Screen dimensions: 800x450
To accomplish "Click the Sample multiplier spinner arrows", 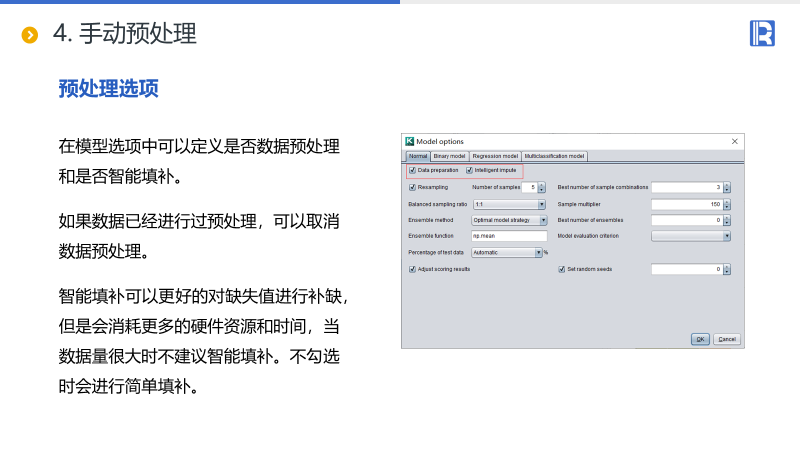I will [x=727, y=204].
